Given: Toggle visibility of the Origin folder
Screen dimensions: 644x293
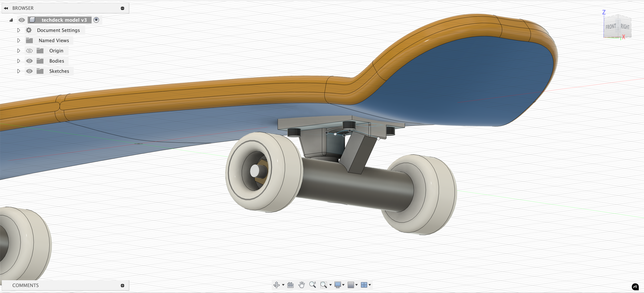Looking at the screenshot, I should [x=29, y=51].
